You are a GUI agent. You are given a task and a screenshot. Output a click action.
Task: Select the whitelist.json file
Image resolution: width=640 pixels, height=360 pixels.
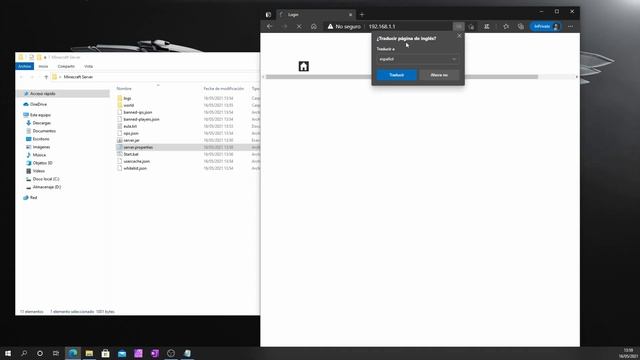(135, 168)
